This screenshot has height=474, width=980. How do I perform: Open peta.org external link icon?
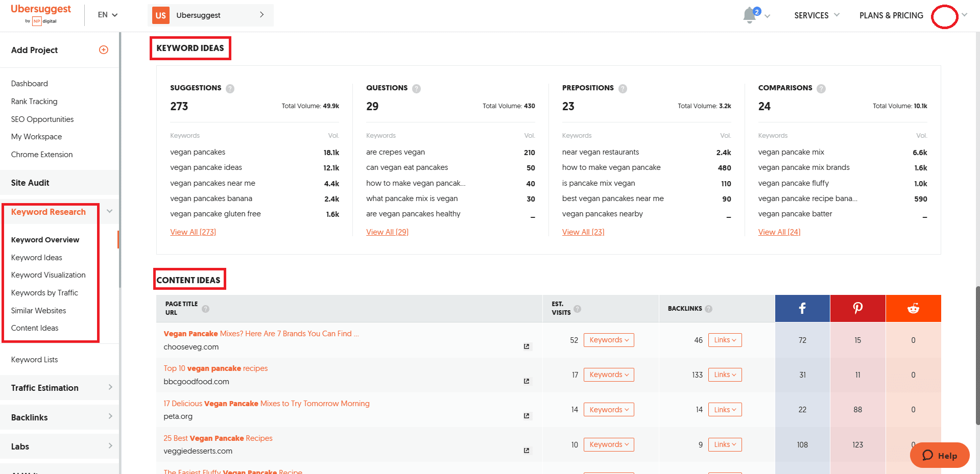pos(527,416)
